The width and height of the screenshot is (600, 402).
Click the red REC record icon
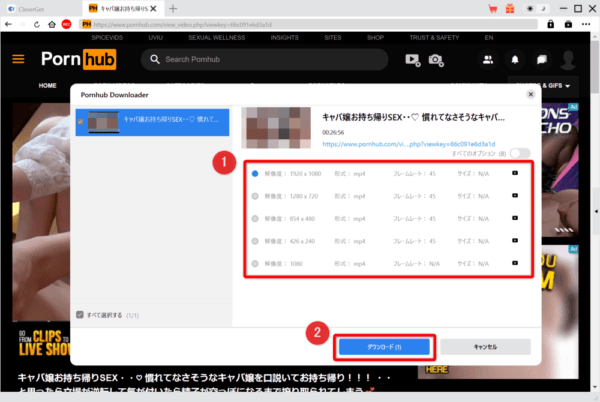[66, 24]
